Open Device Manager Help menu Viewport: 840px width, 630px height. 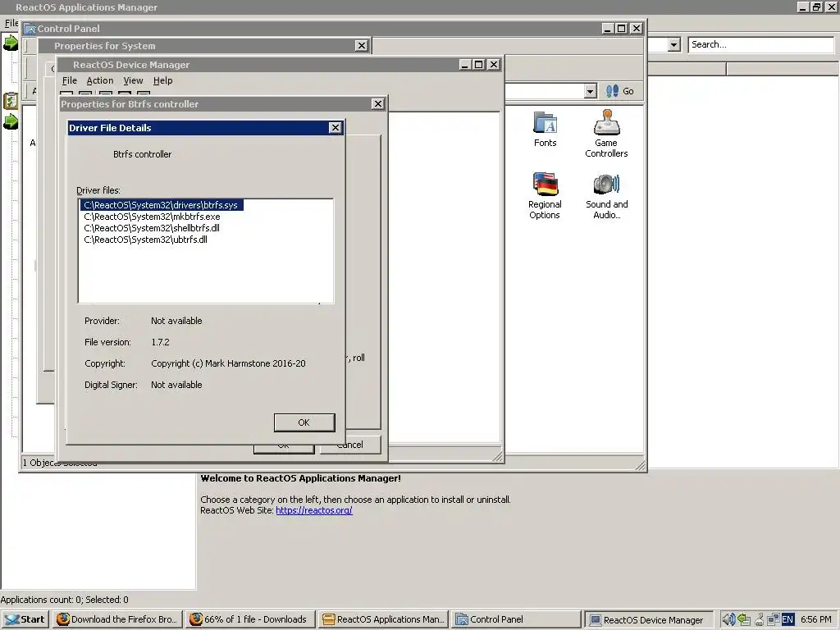163,80
